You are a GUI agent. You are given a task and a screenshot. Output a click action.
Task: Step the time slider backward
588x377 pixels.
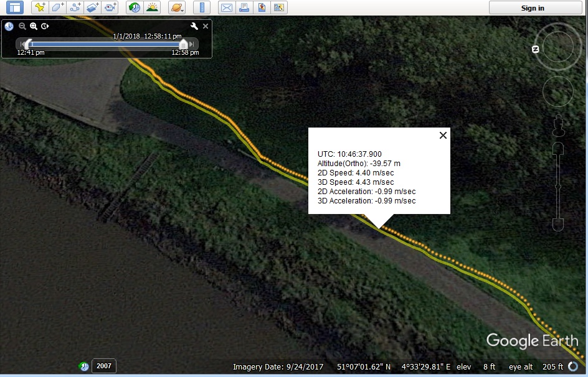coord(22,44)
